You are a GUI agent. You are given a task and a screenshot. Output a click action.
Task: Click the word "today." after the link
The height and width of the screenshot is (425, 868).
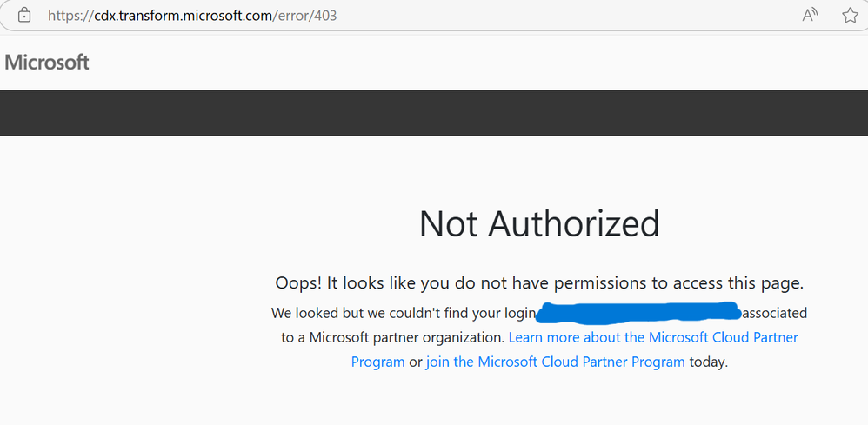tap(708, 362)
